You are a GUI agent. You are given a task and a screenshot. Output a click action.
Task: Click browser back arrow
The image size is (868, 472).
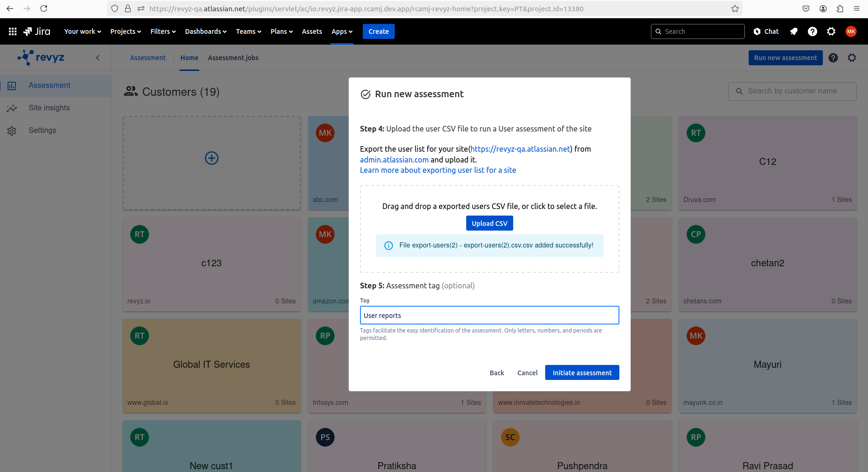click(x=10, y=8)
